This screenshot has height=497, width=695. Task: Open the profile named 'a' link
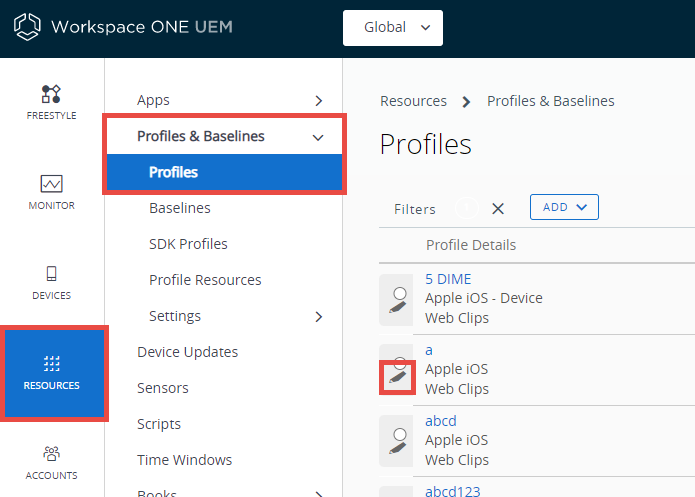(429, 350)
